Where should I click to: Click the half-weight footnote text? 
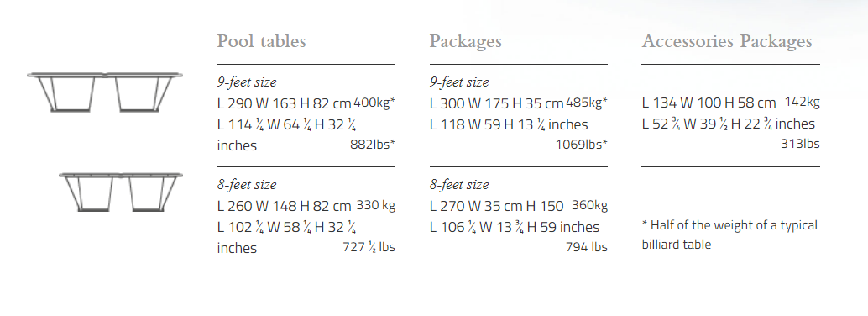click(x=729, y=234)
